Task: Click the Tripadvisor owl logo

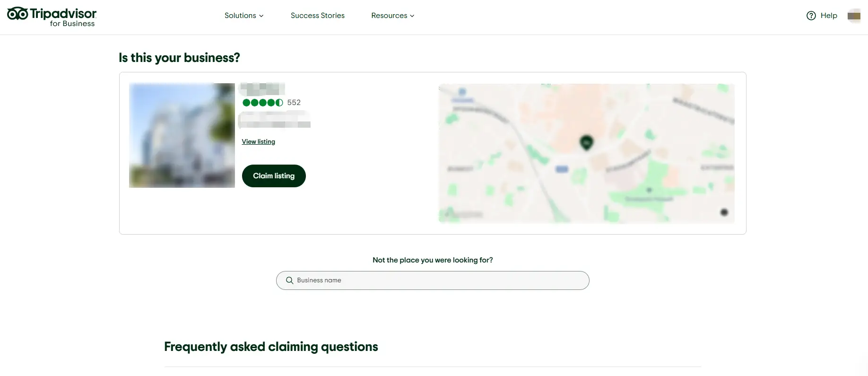Action: pyautogui.click(x=17, y=14)
